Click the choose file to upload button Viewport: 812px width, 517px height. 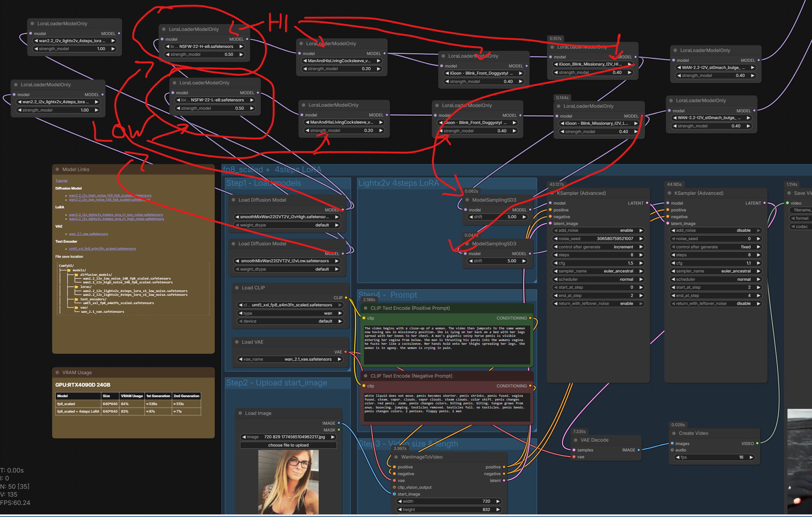(288, 445)
